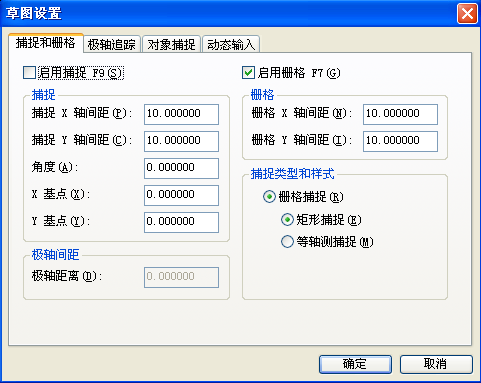
Task: Open the 对象捕捉 tab
Action: click(171, 44)
